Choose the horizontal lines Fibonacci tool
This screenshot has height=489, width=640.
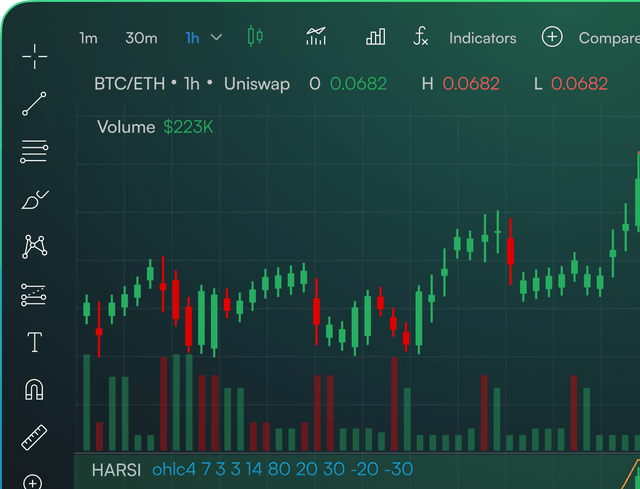(34, 151)
